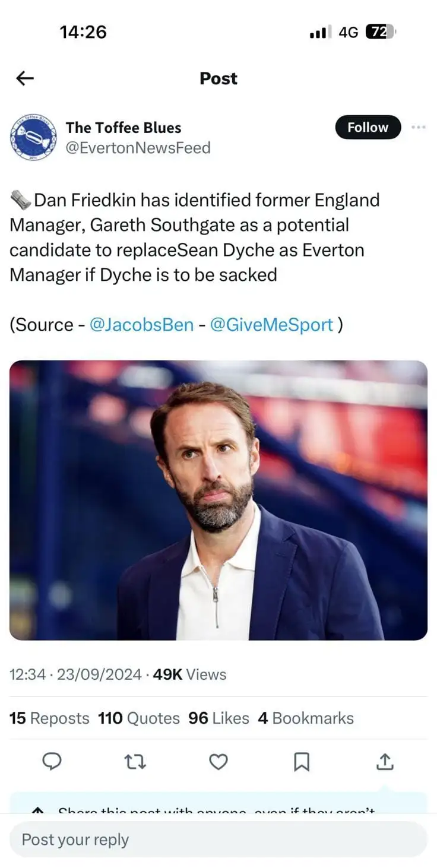The height and width of the screenshot is (868, 437).
Task: Tap the back arrow icon
Action: click(x=25, y=78)
